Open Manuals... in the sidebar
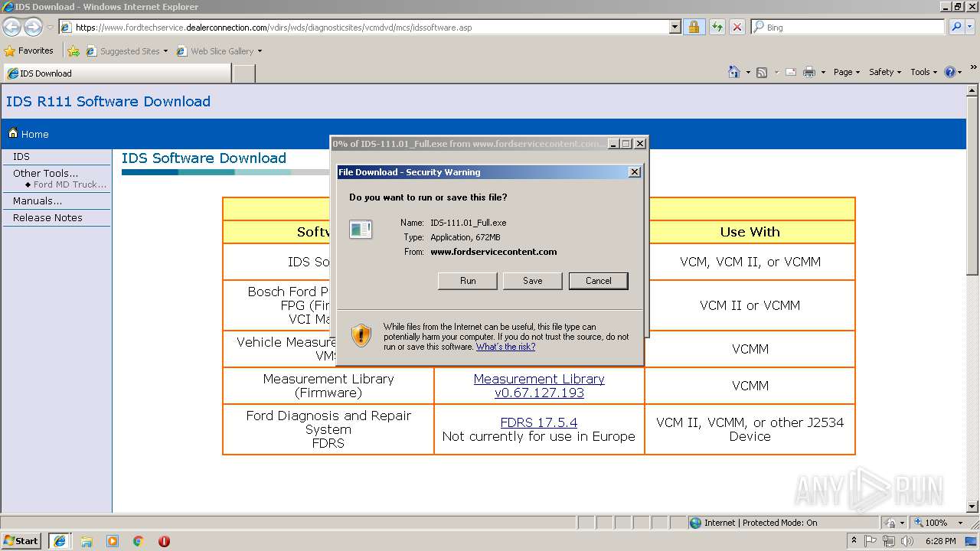This screenshot has height=551, width=980. pyautogui.click(x=38, y=201)
